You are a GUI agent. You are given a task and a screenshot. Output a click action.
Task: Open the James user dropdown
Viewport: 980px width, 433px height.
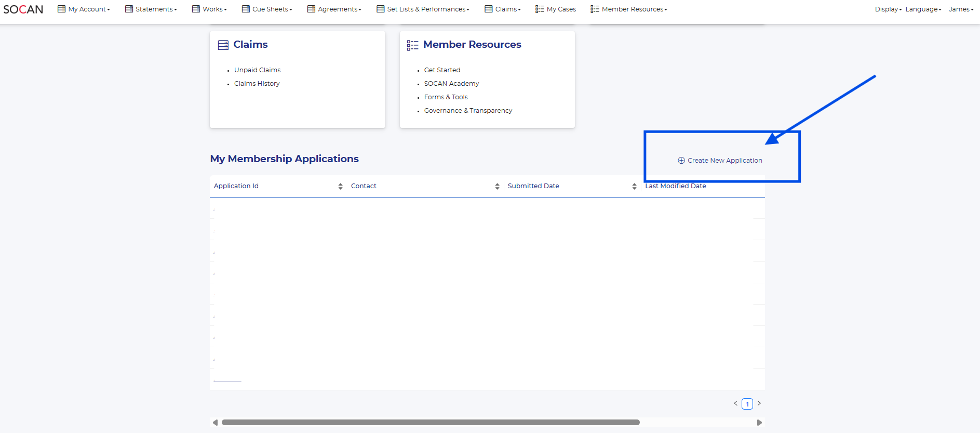tap(961, 9)
